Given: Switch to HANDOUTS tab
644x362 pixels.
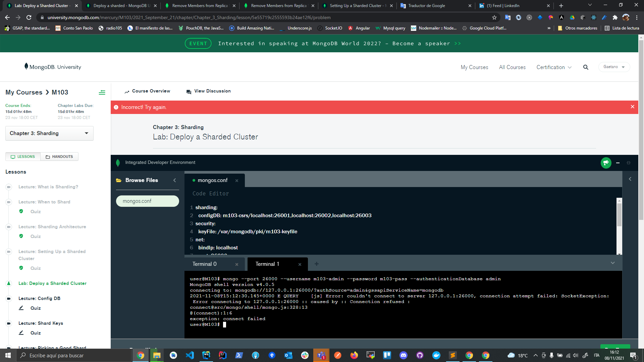Looking at the screenshot, I should (59, 157).
